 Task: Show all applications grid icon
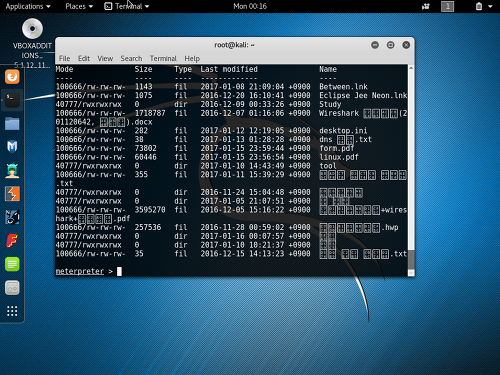(12, 311)
